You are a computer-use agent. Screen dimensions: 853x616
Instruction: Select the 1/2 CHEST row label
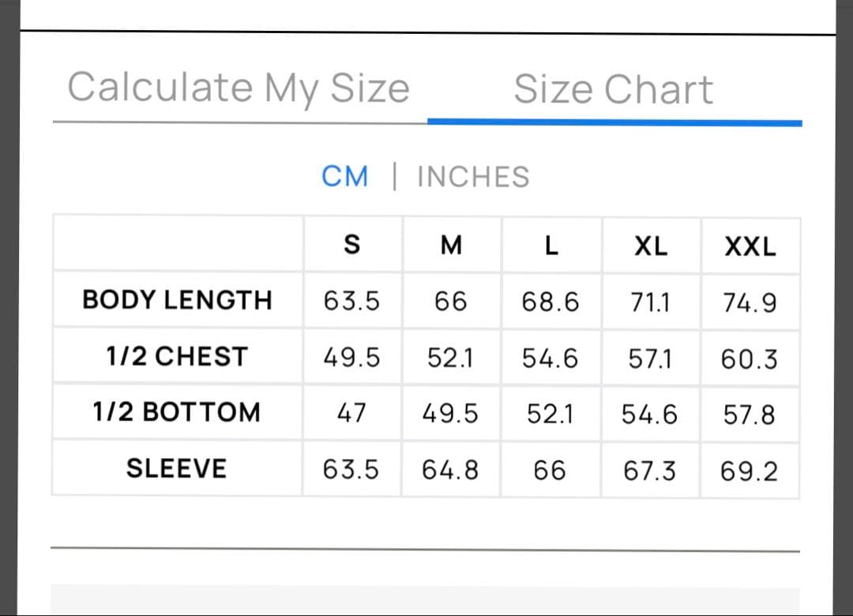pos(178,356)
